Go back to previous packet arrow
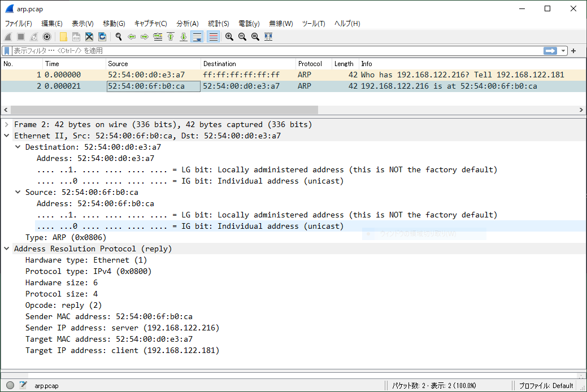The image size is (587, 392). point(132,37)
